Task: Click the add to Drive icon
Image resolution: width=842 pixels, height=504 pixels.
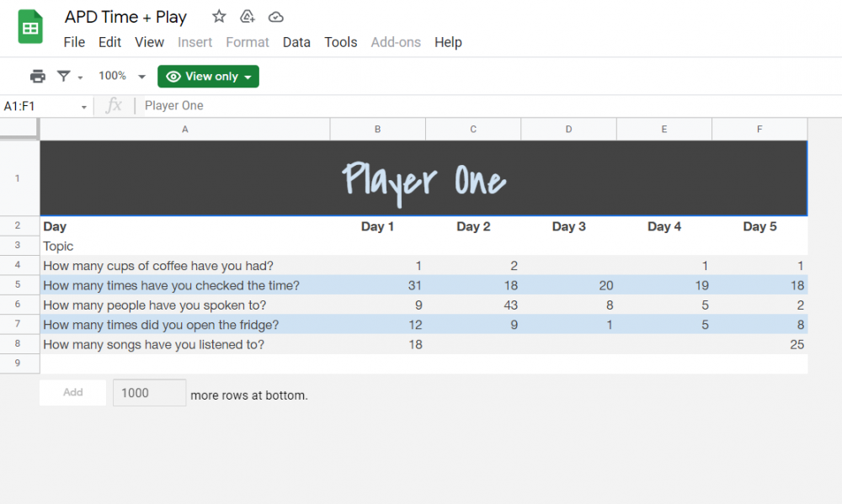Action: tap(248, 17)
